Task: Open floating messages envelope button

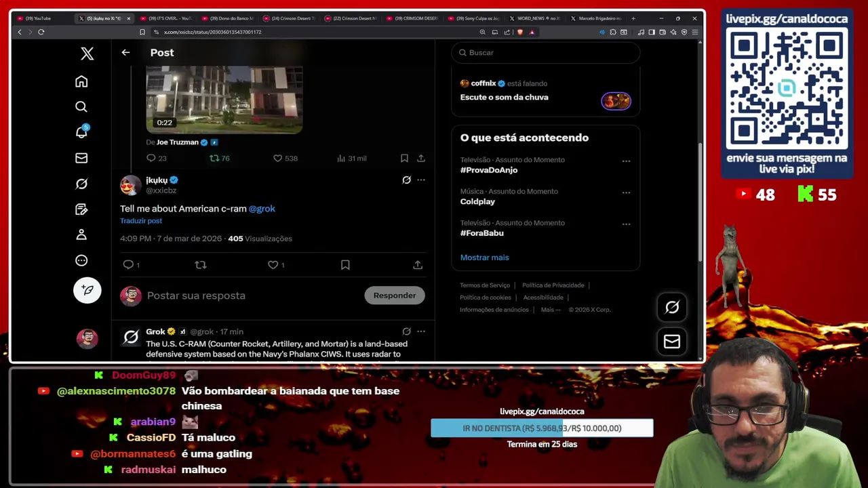Action: pyautogui.click(x=672, y=342)
